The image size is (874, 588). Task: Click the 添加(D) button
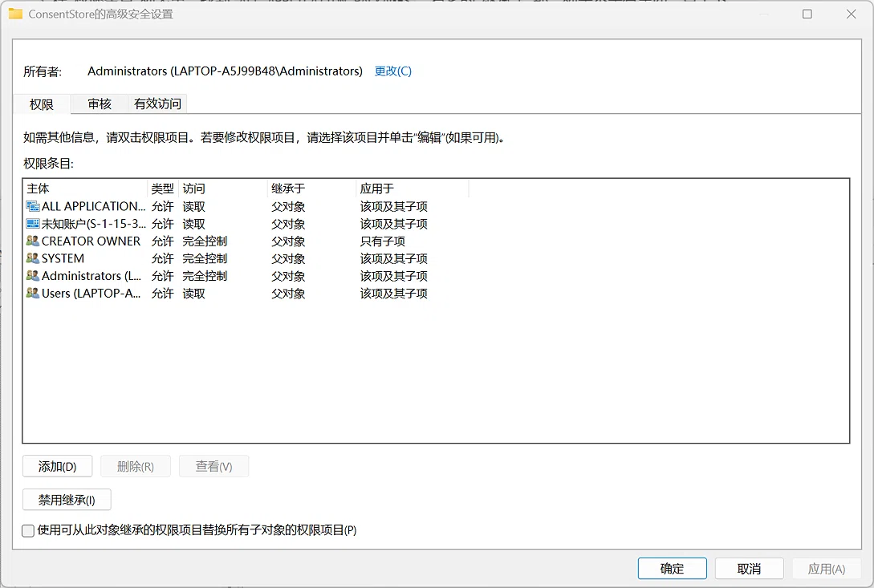coord(58,467)
